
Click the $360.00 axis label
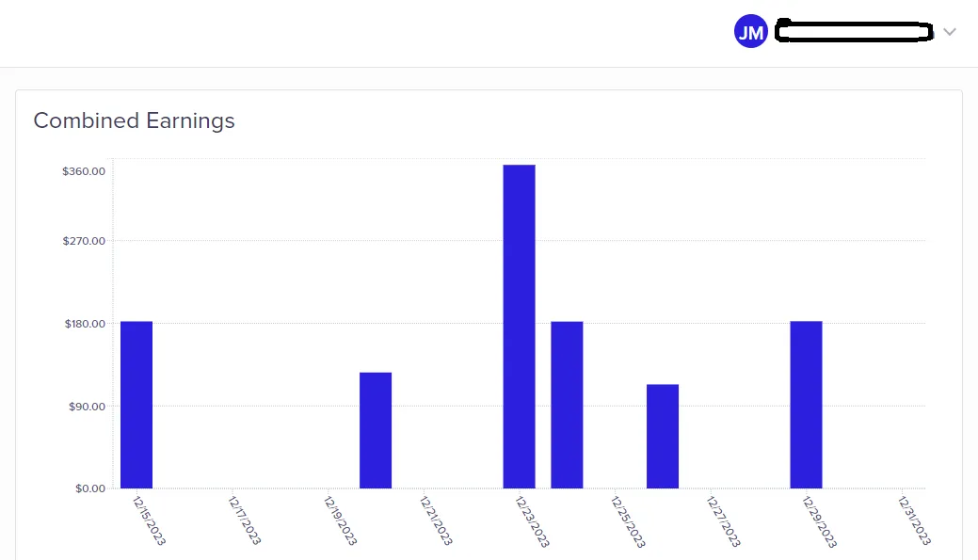[84, 171]
